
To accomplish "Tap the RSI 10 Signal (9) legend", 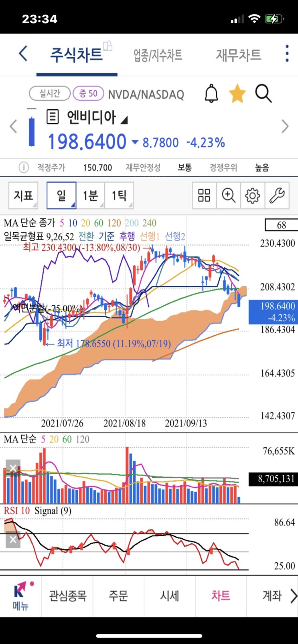I will [38, 511].
